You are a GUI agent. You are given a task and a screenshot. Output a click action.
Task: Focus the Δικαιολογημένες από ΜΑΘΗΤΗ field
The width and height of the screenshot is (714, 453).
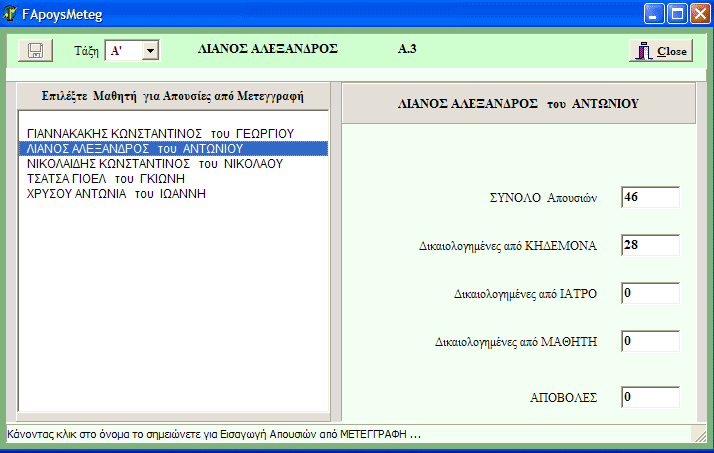(649, 341)
